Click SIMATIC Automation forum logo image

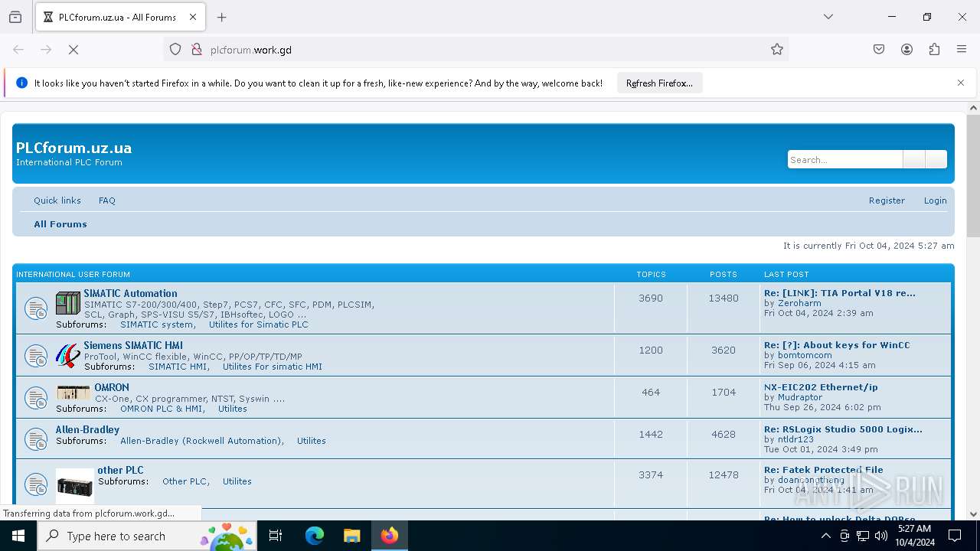[x=68, y=303]
